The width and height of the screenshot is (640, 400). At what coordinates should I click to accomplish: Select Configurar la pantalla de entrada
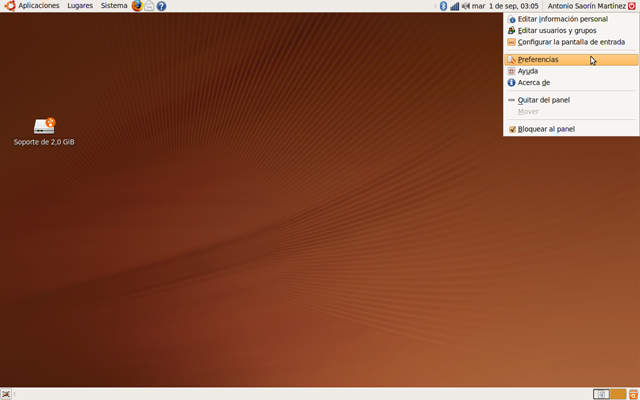pyautogui.click(x=570, y=42)
